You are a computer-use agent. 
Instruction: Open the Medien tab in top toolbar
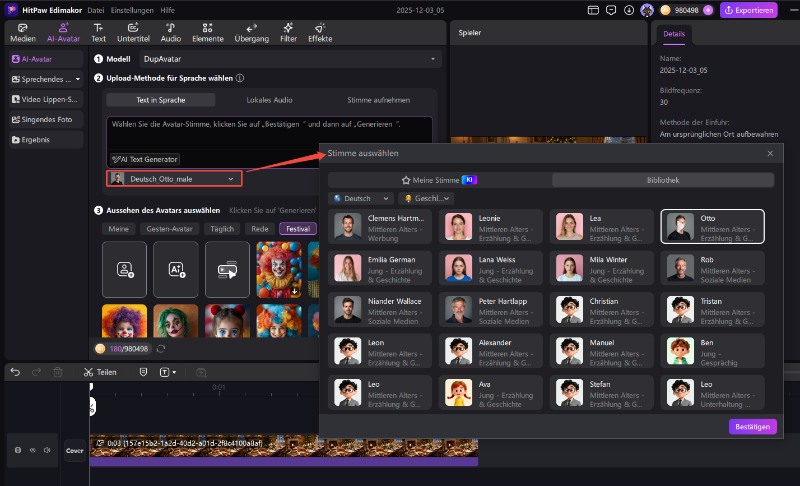pos(22,32)
